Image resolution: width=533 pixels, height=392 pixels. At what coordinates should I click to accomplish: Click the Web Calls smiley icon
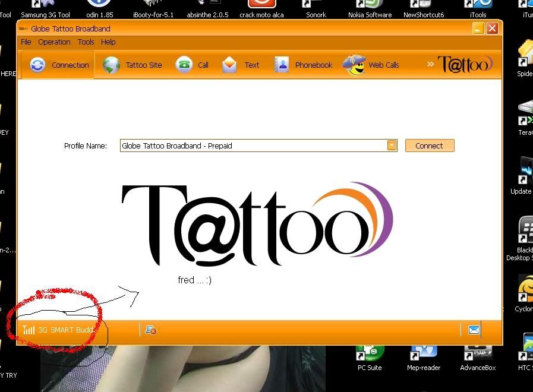(354, 65)
